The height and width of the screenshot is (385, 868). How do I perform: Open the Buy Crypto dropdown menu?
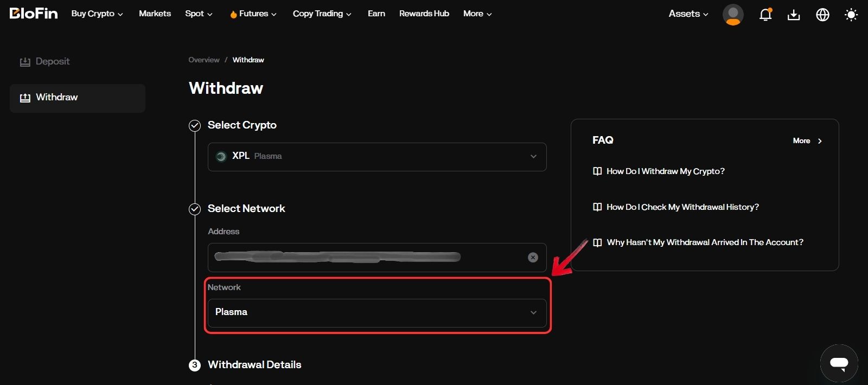click(97, 14)
